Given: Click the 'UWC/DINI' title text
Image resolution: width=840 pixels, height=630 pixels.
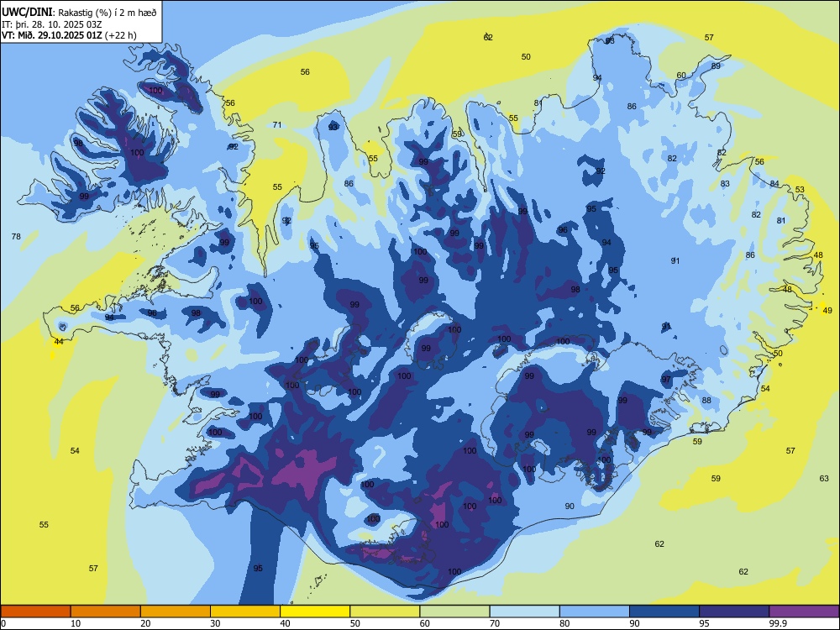Looking at the screenshot, I should pyautogui.click(x=27, y=13).
